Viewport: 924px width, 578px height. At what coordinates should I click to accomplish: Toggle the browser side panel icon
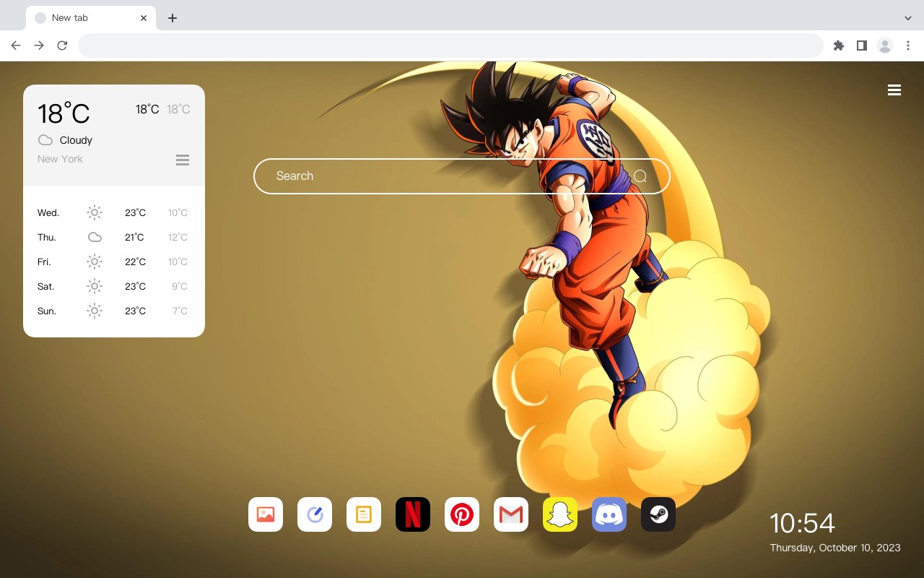click(x=861, y=46)
